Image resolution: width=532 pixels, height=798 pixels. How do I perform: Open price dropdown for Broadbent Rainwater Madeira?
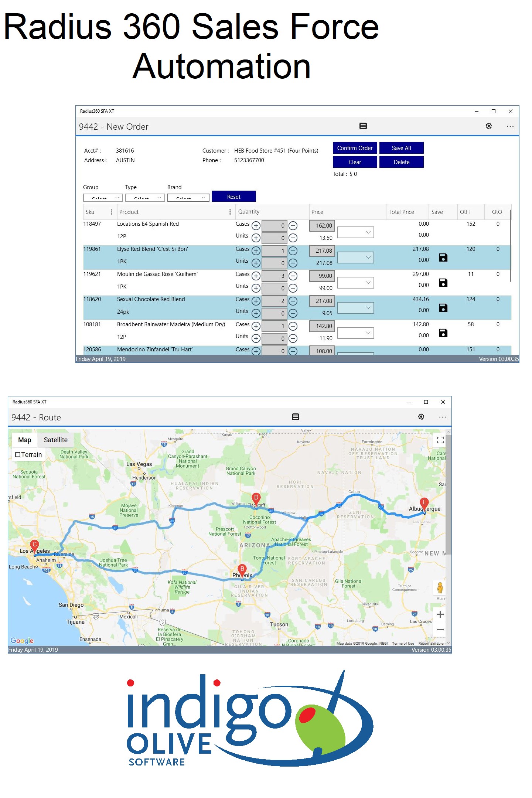point(356,333)
